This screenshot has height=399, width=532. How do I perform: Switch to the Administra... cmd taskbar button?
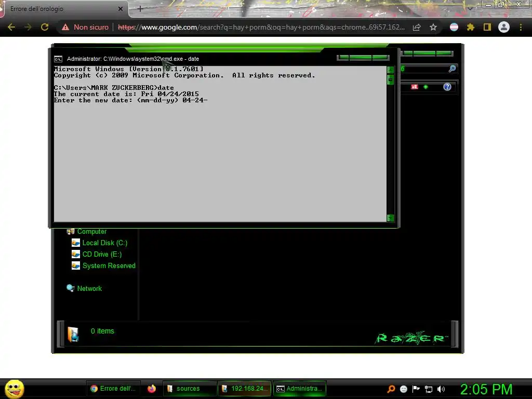click(300, 389)
